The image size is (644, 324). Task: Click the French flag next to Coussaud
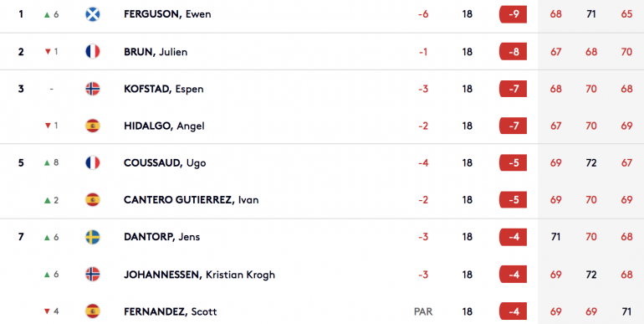(x=92, y=162)
